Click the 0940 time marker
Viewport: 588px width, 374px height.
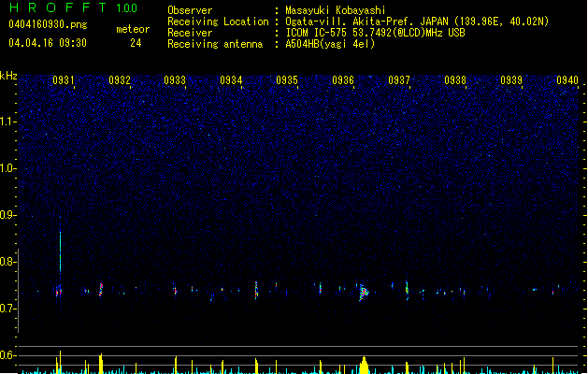[x=567, y=80]
